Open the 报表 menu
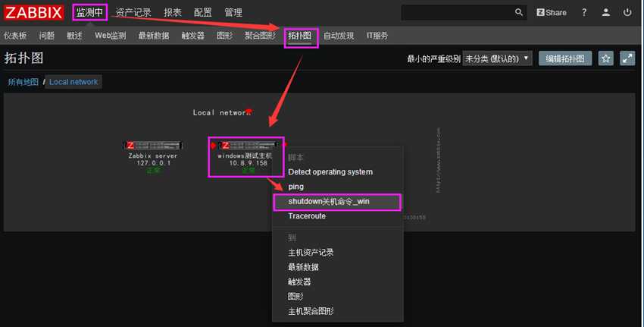 [173, 12]
